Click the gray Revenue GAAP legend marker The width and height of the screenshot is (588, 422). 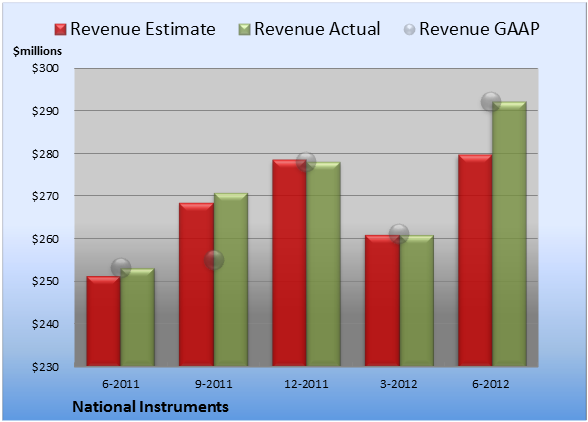(409, 29)
